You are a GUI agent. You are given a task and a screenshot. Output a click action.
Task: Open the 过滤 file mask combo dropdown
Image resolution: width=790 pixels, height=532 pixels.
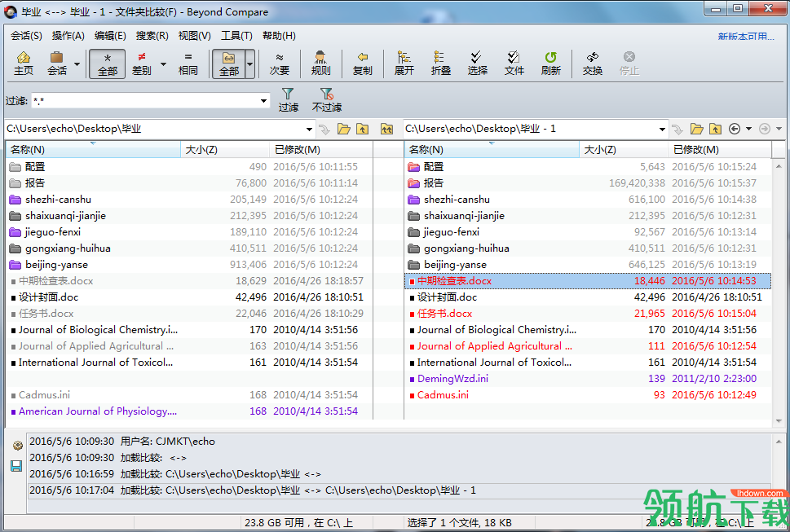[x=263, y=101]
